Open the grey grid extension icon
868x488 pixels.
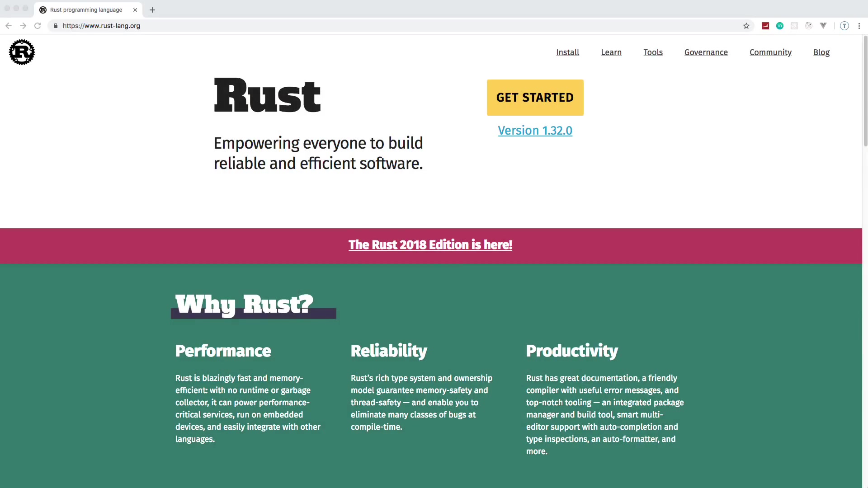794,26
